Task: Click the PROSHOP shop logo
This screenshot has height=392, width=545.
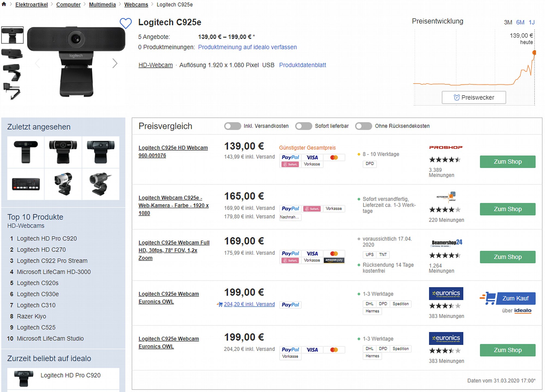Action: 446,147
